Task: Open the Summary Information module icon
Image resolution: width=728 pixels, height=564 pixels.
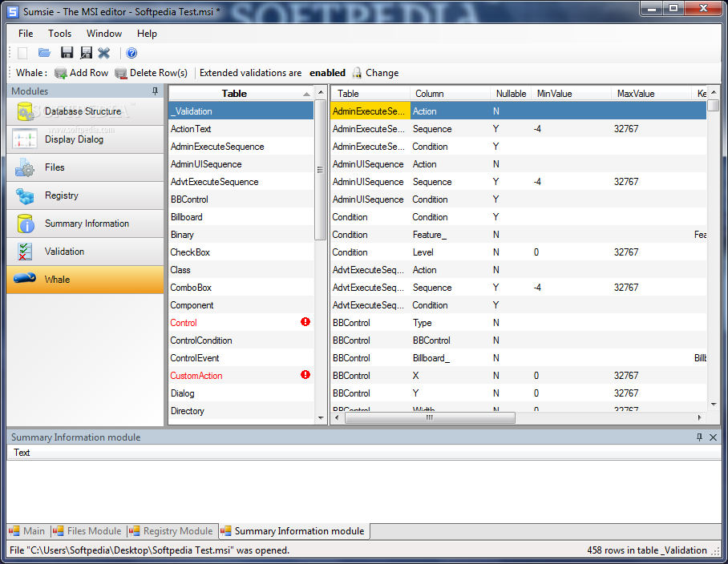Action: 26,224
